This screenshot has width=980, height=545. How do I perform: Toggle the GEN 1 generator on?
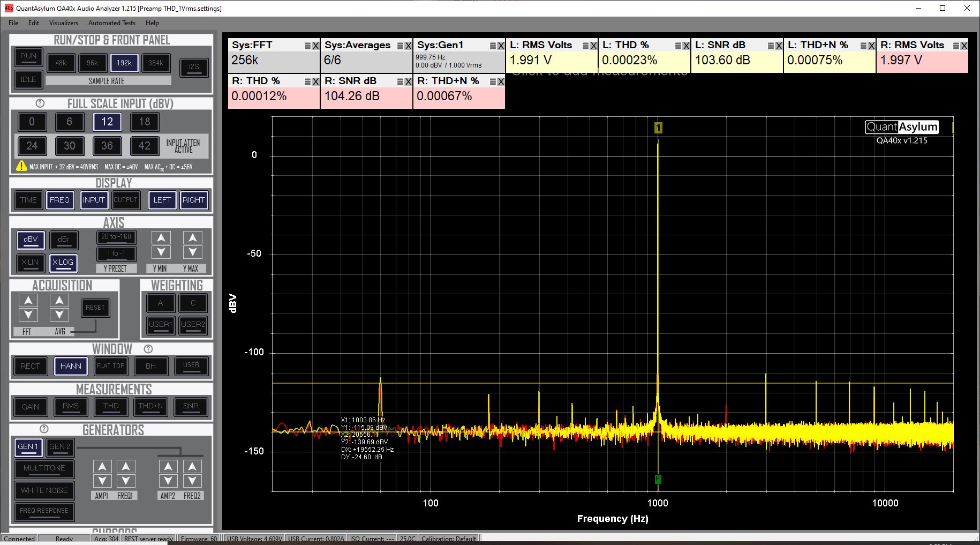28,446
